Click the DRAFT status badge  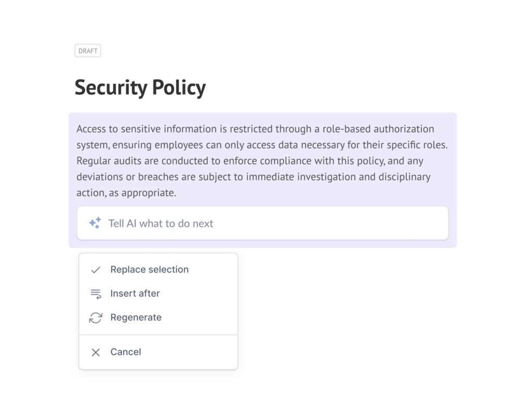point(87,50)
